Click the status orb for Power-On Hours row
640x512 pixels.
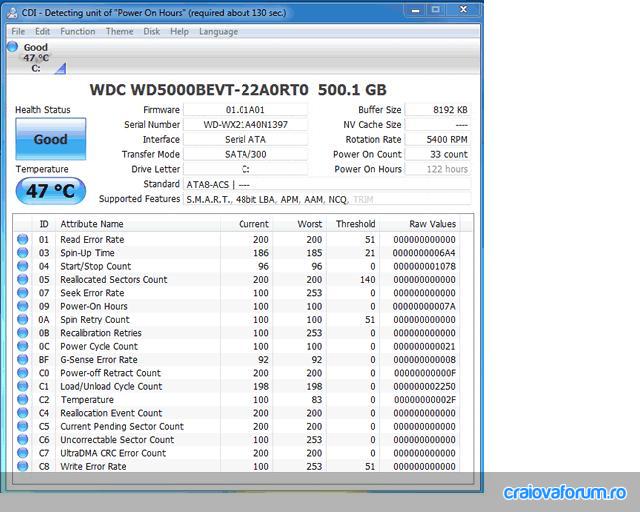23,306
